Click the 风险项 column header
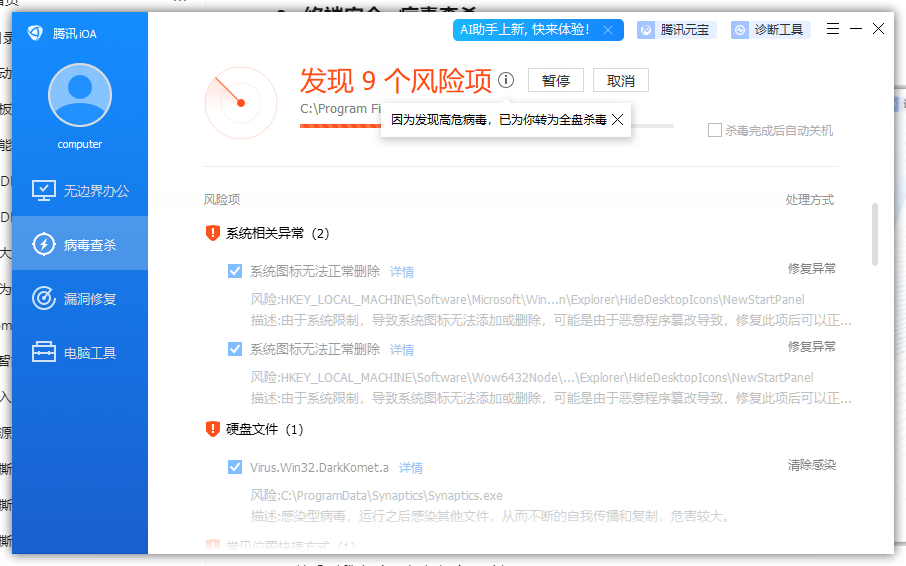The image size is (906, 566). pos(221,200)
